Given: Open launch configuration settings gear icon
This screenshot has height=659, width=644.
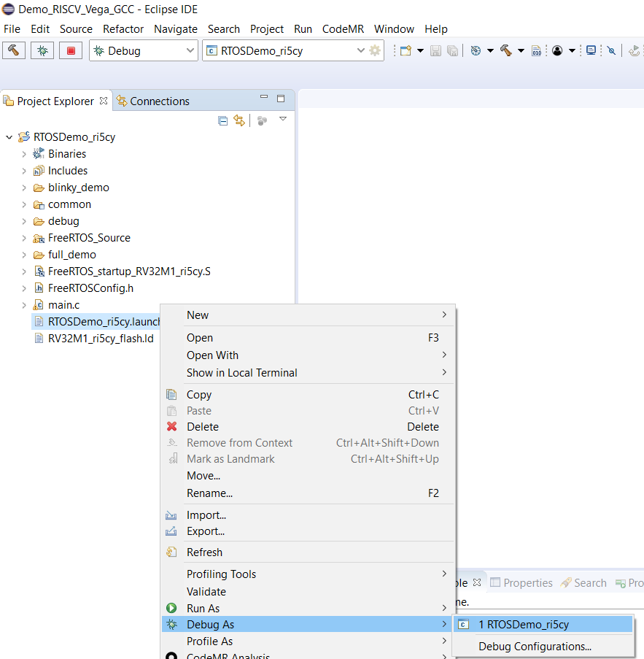Looking at the screenshot, I should click(x=375, y=51).
